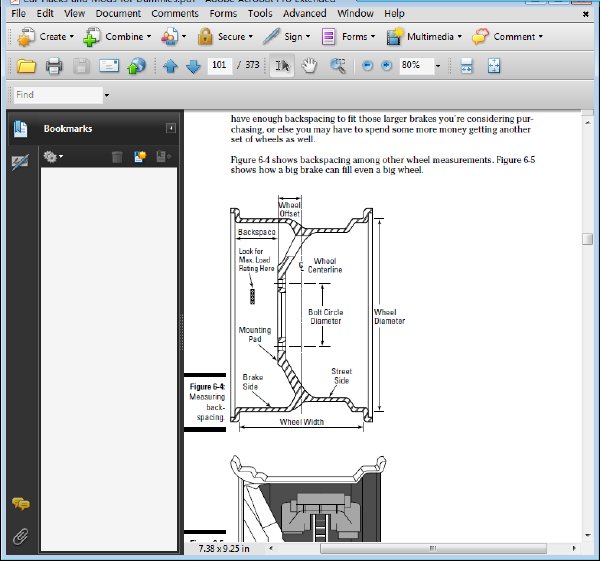
Task: Click the Open folder icon
Action: 26,66
